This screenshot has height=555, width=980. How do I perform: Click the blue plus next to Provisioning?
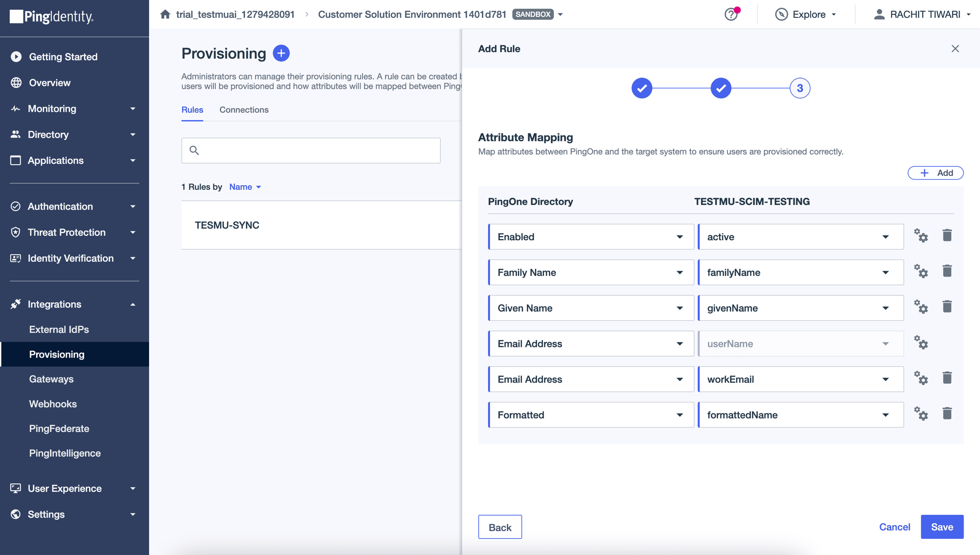coord(281,53)
